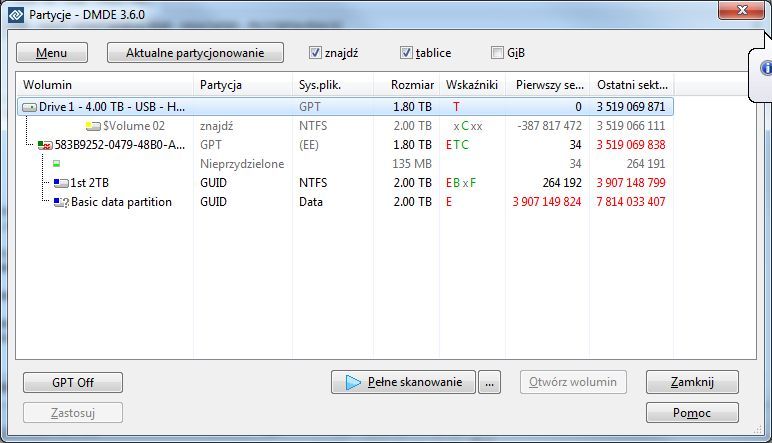Uncheck the tablice checkbox
This screenshot has height=443, width=772.
coord(406,52)
